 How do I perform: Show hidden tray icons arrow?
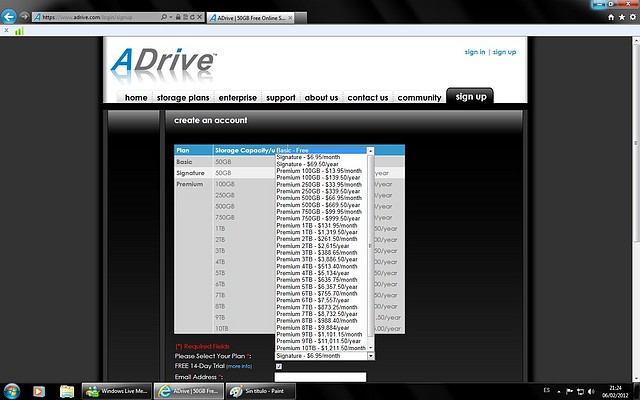point(559,392)
